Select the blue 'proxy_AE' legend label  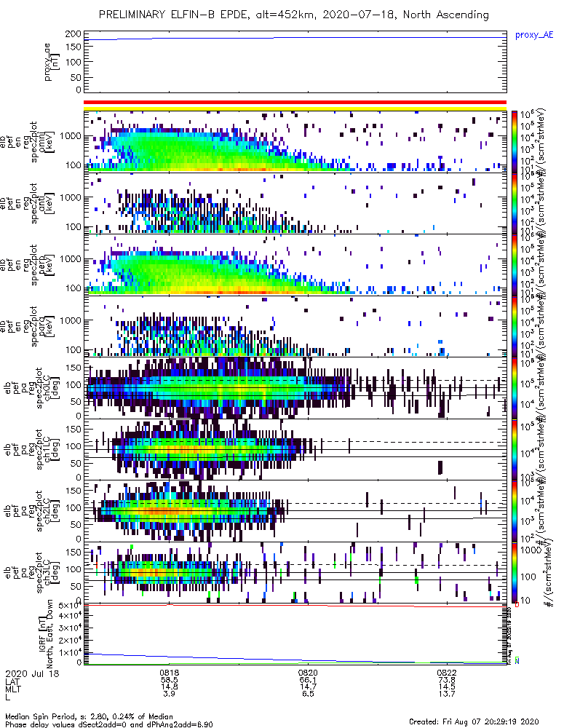coord(534,35)
